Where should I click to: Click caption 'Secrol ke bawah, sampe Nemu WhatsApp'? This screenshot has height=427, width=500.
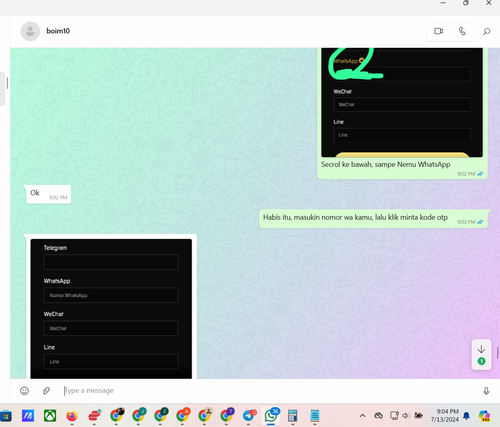pos(386,164)
